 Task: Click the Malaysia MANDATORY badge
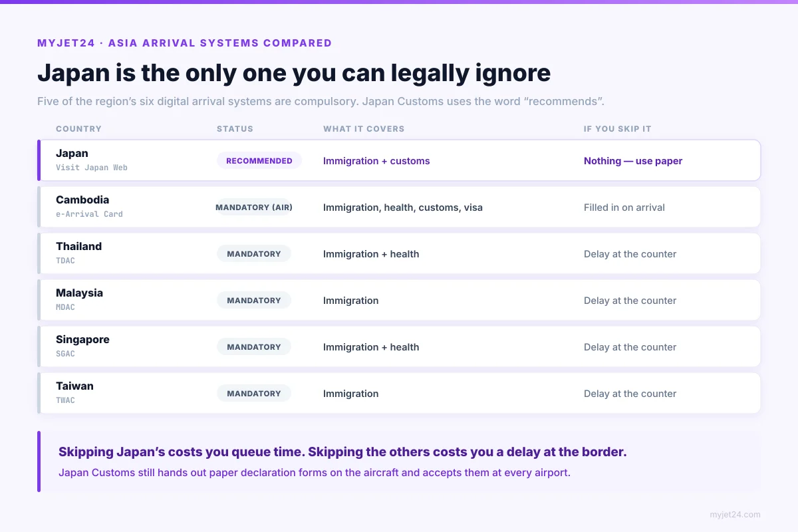pyautogui.click(x=254, y=301)
